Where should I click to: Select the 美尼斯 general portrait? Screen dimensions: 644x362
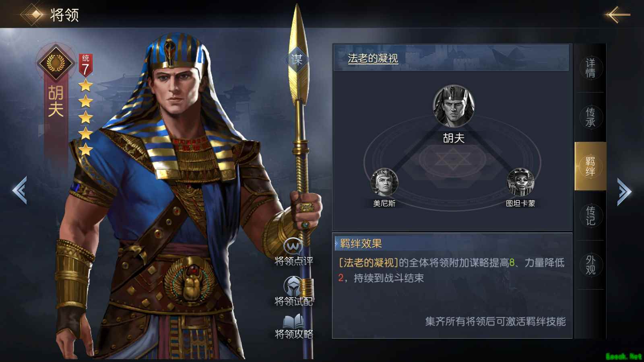click(x=384, y=182)
